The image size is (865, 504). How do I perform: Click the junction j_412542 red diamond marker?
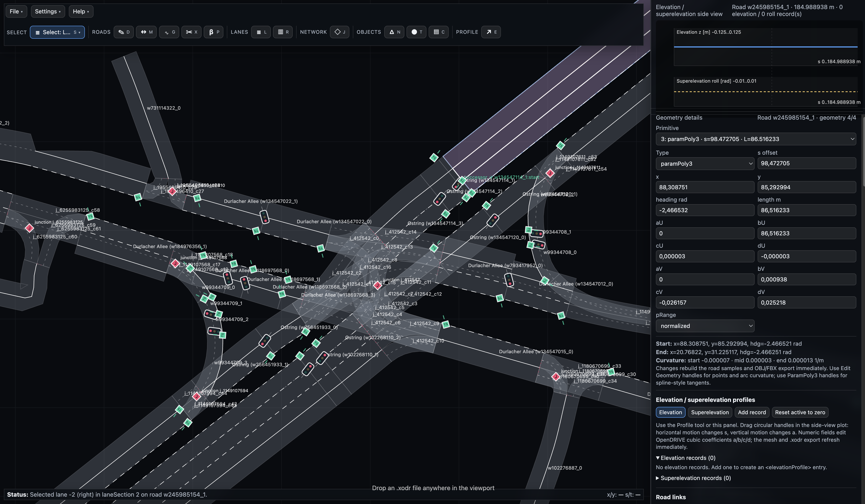point(378,285)
